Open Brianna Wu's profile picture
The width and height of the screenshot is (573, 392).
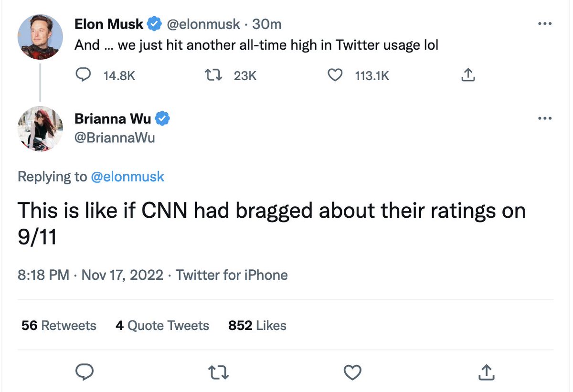[40, 128]
